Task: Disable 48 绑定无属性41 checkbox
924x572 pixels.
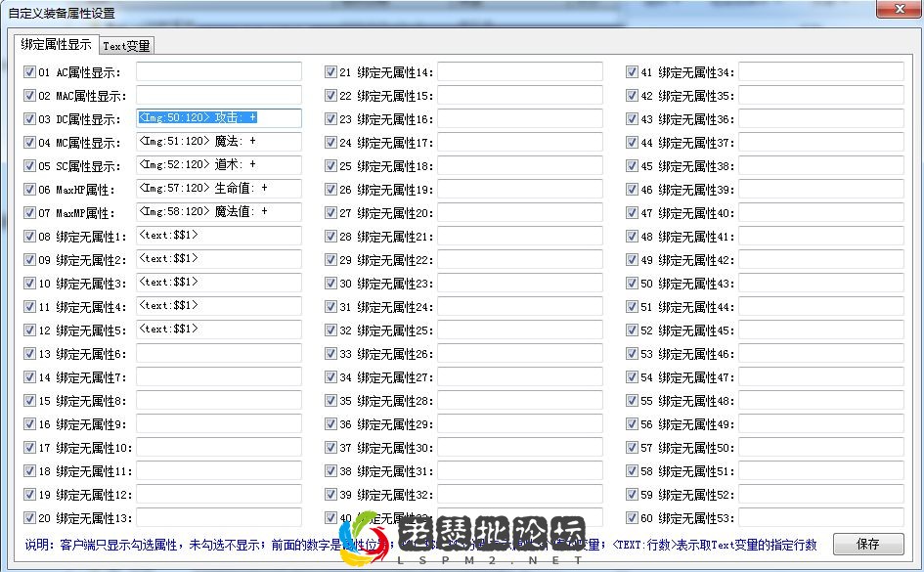Action: click(632, 237)
